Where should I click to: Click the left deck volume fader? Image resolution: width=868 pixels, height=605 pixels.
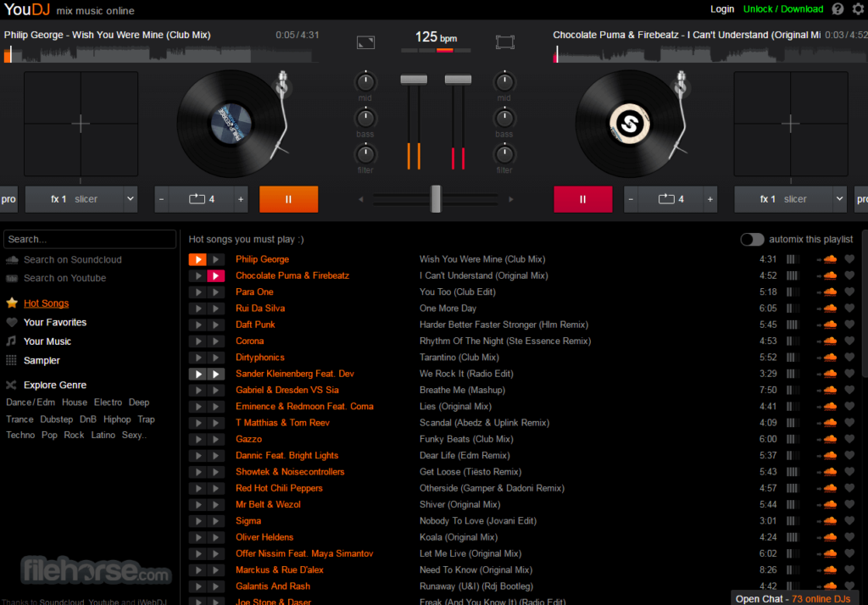414,80
